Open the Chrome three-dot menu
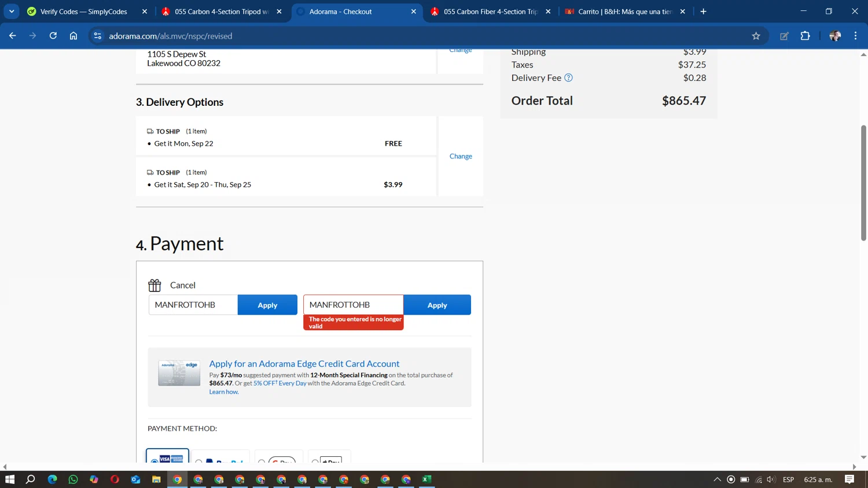Screen dimensions: 868x488 click(855, 36)
